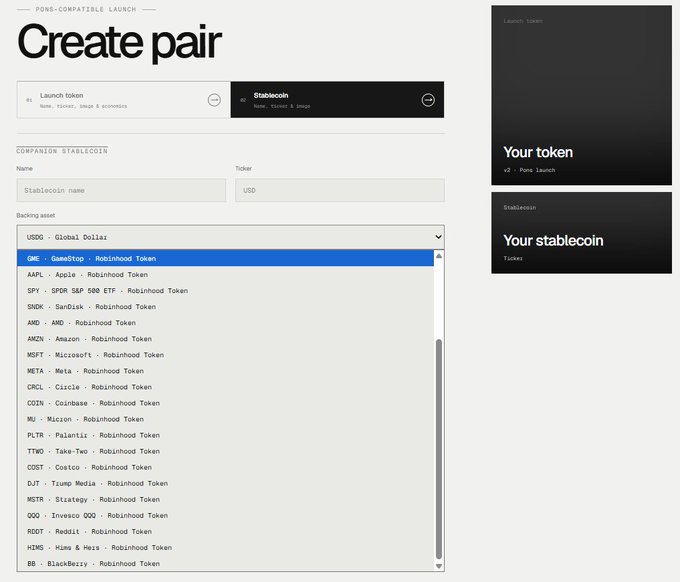Pick BB · BlackBerry option

(x=226, y=563)
